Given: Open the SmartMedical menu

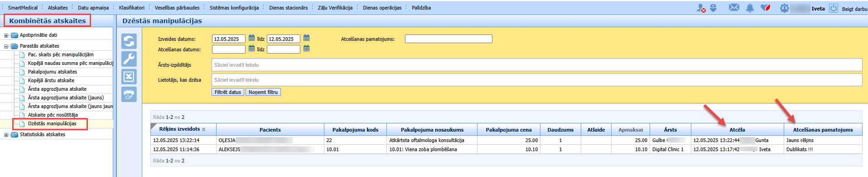Looking at the screenshot, I should pos(23,8).
